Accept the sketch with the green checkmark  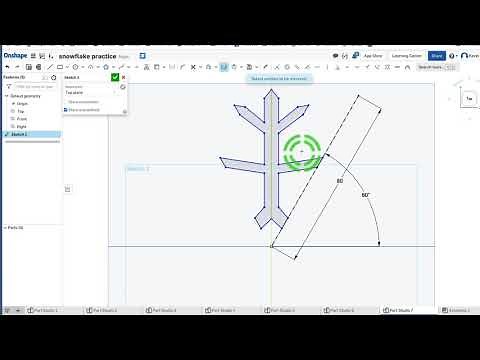point(115,77)
